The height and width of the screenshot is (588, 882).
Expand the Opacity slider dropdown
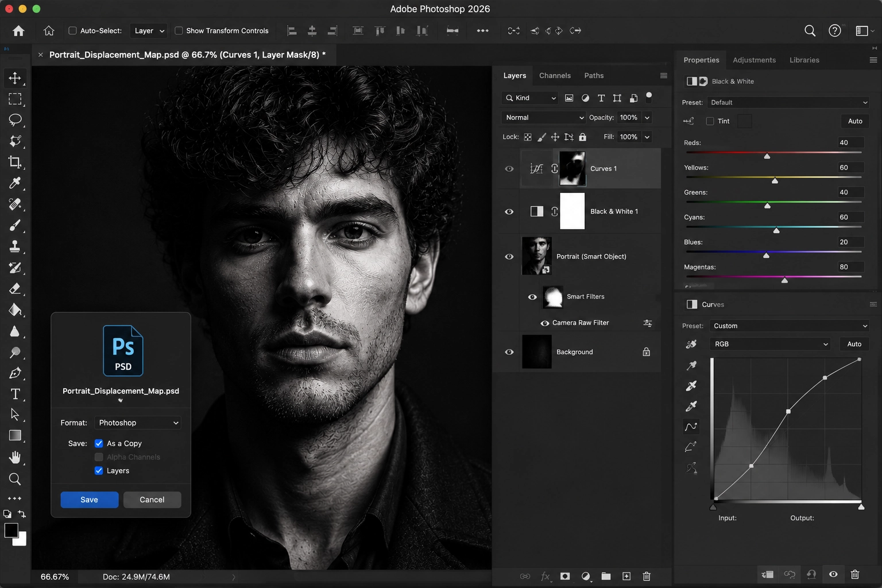pos(647,118)
